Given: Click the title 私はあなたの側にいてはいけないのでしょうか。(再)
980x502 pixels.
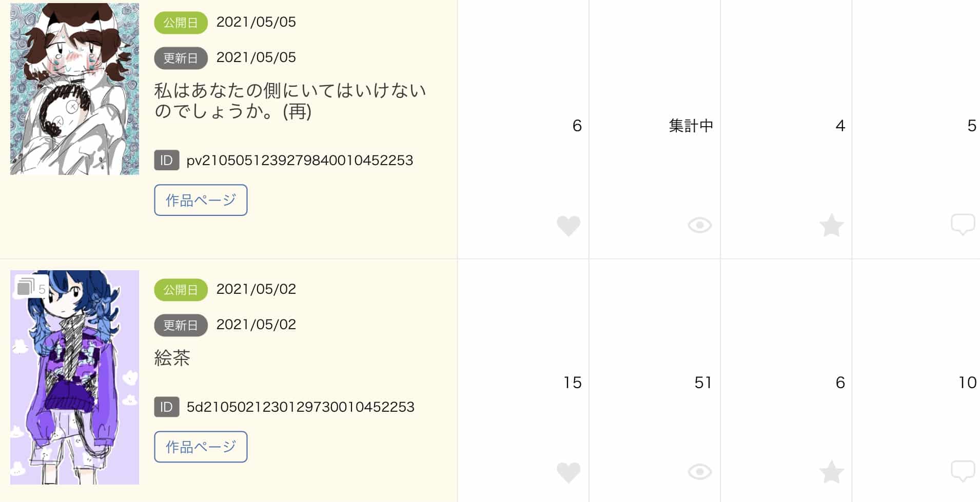Looking at the screenshot, I should [290, 101].
